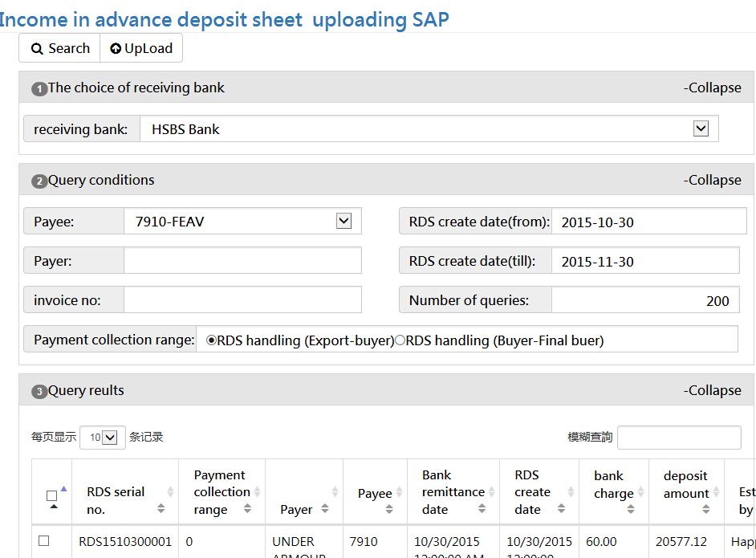Collapse the Query conditions section
Viewport: 756px width, 558px height.
(712, 180)
